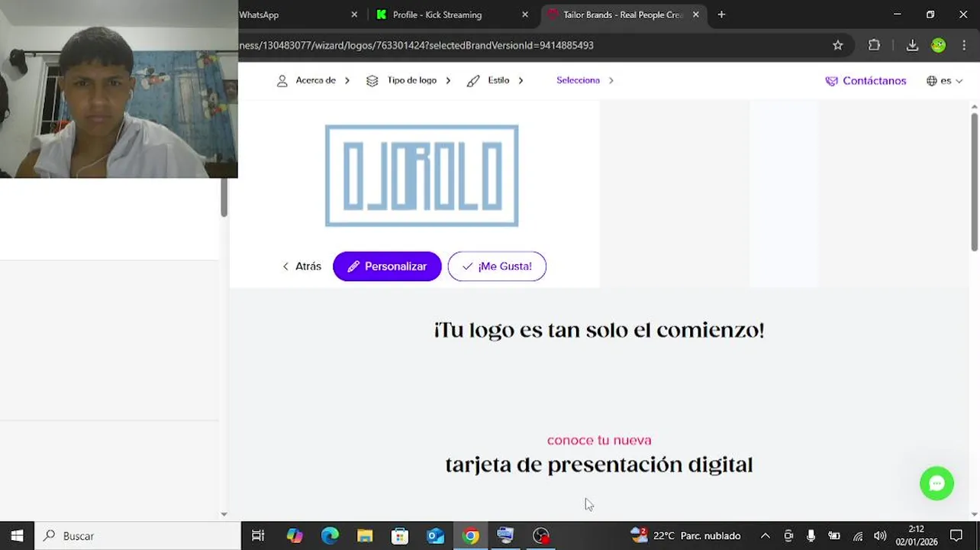
Task: Click the left panel scrollbar thumb
Action: coord(224,197)
